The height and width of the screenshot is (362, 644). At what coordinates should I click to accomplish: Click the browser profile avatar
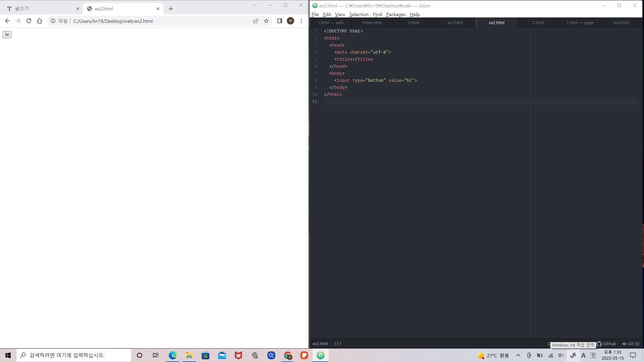point(290,21)
